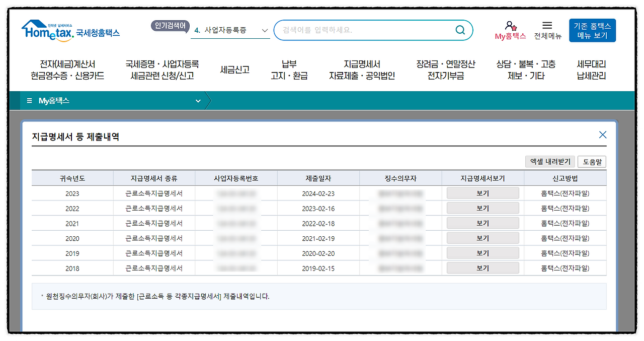Click the 인기검색어 badge
The height and width of the screenshot is (341, 644).
(x=171, y=26)
